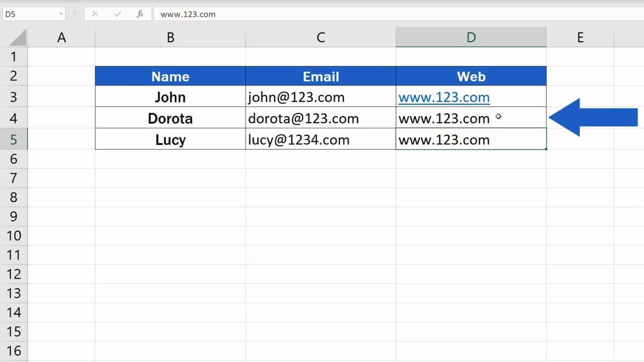Select the entire column D header
The image size is (644, 362).
click(471, 37)
